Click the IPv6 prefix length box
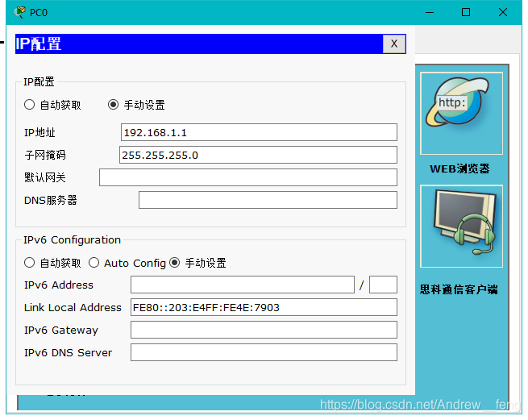The image size is (528, 420). 383,285
